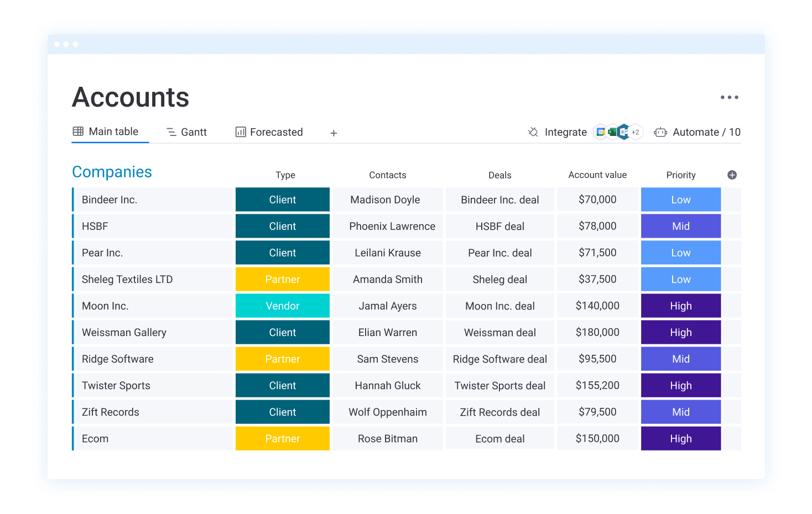Change Zift Records Mid priority status
The height and width of the screenshot is (514, 812).
coord(681,412)
